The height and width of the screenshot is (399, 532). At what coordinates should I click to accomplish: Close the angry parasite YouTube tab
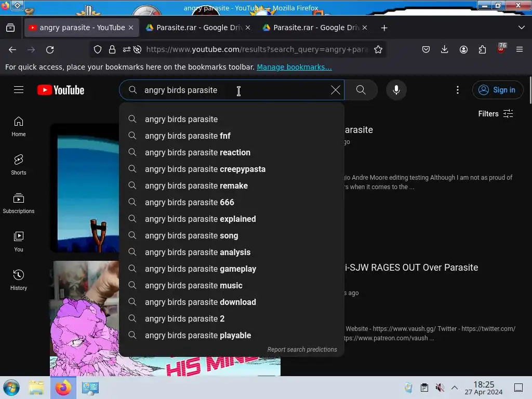(131, 28)
